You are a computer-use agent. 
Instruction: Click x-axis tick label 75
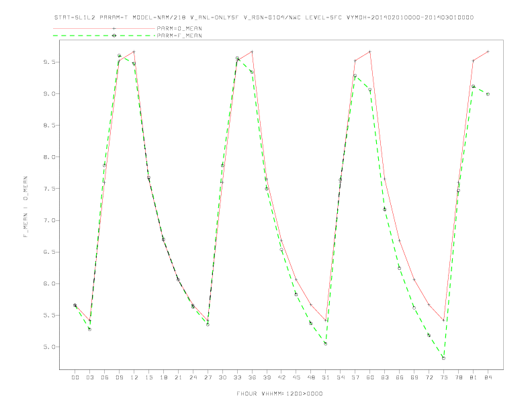coord(443,377)
